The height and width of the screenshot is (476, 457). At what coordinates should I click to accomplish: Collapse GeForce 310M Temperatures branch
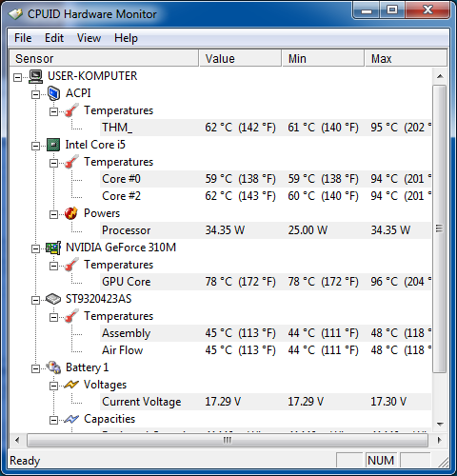click(x=53, y=266)
